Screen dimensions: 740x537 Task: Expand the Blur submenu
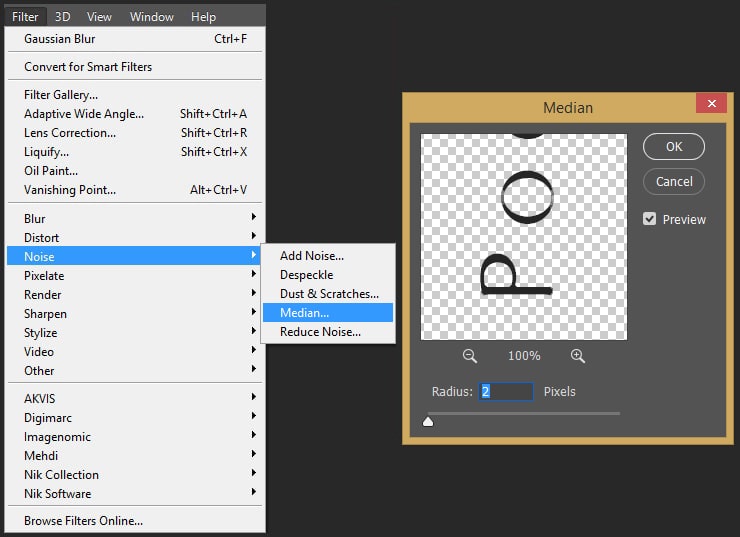coord(135,218)
